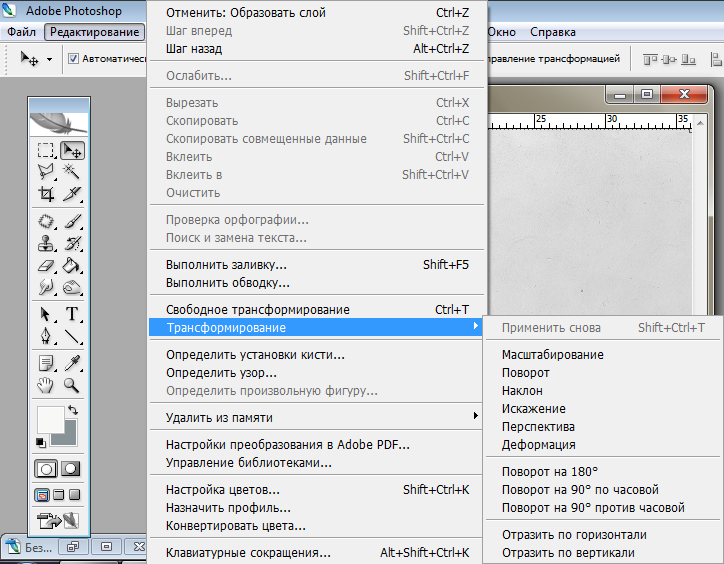Open the Окно menu
724x564 pixels.
(501, 32)
